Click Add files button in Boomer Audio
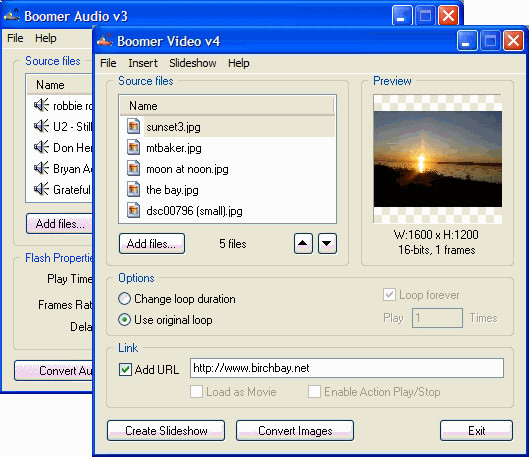Image resolution: width=529 pixels, height=457 pixels. (x=59, y=223)
